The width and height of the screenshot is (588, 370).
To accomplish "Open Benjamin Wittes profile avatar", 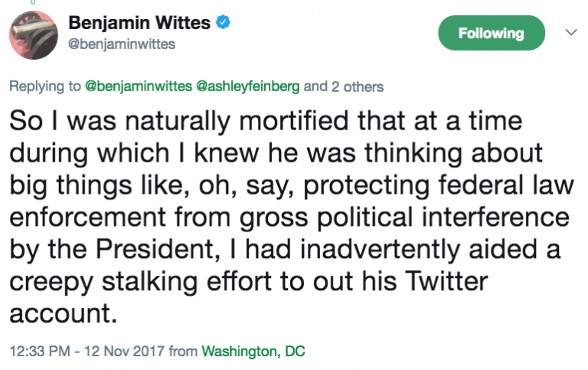I will (x=34, y=34).
